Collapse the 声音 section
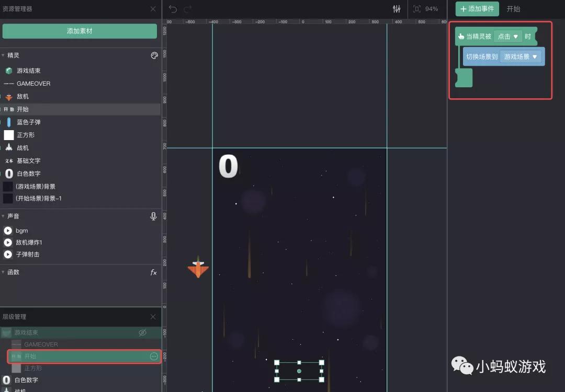565x392 pixels. (3, 216)
